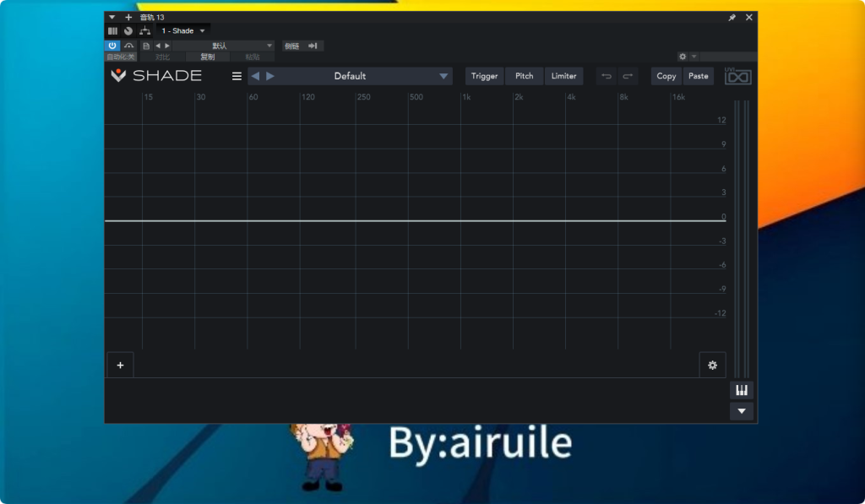Screen dimensions: 865x504
Task: Open the display settings gear at bottom right
Action: coord(713,365)
